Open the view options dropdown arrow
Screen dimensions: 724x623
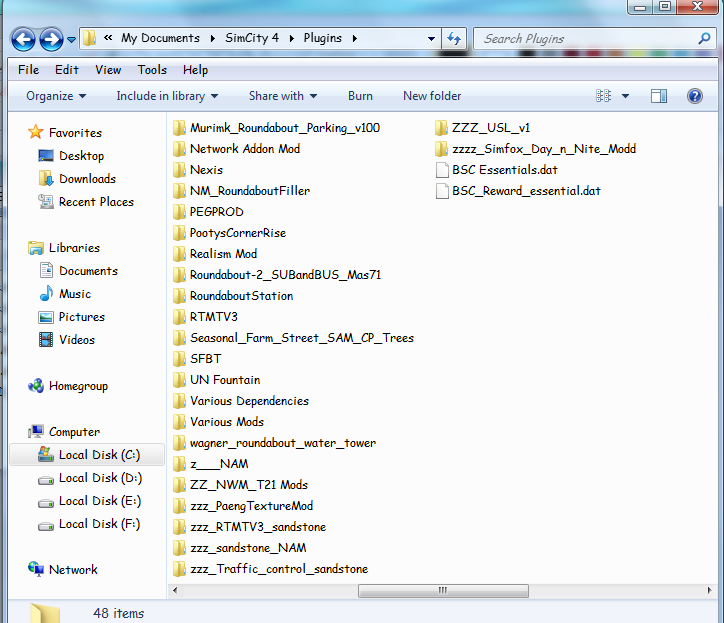click(625, 96)
